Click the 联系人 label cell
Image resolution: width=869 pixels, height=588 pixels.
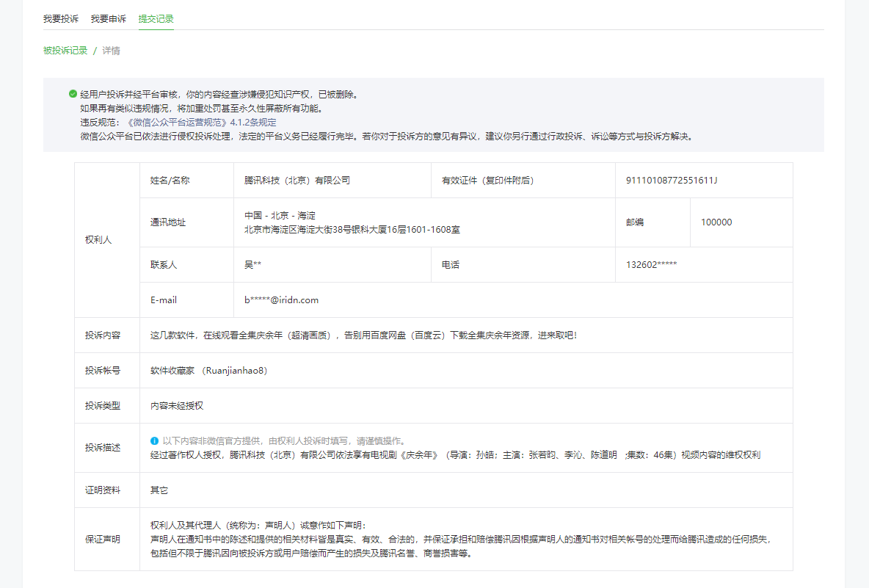(x=186, y=264)
